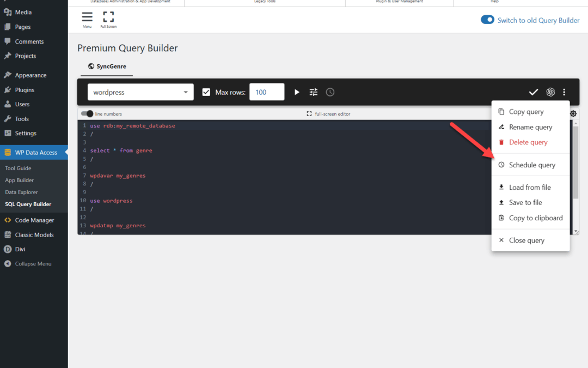This screenshot has width=588, height=368.
Task: Open the hamburger Menu icon
Action: tap(87, 17)
